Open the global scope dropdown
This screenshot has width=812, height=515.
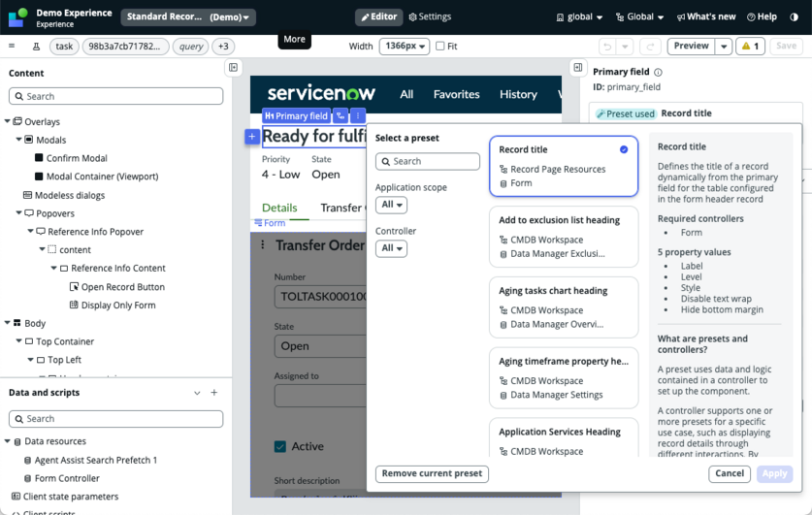pos(579,17)
